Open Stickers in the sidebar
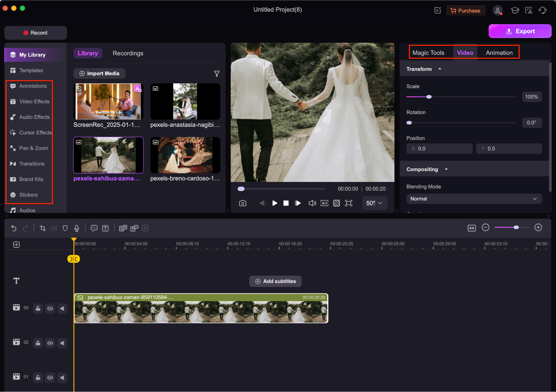Viewport: 556px width, 392px height. pos(28,195)
